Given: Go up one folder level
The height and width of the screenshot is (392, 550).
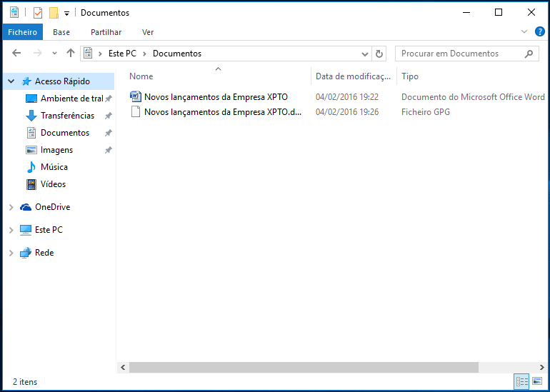Looking at the screenshot, I should pyautogui.click(x=71, y=54).
